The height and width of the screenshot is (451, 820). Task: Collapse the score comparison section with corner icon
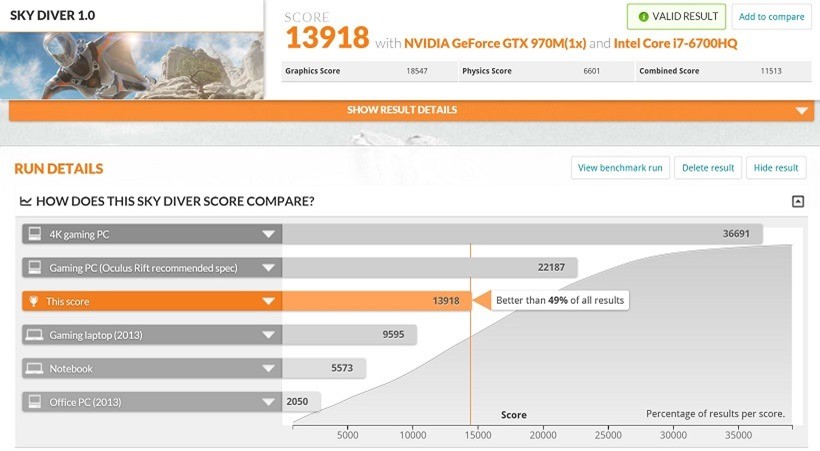[798, 201]
